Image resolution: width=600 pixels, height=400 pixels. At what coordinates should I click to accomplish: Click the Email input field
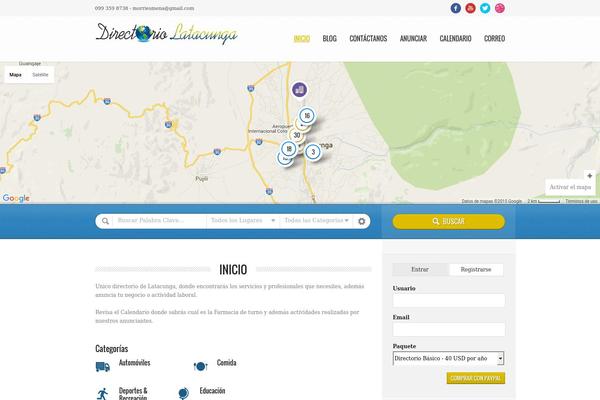449,330
